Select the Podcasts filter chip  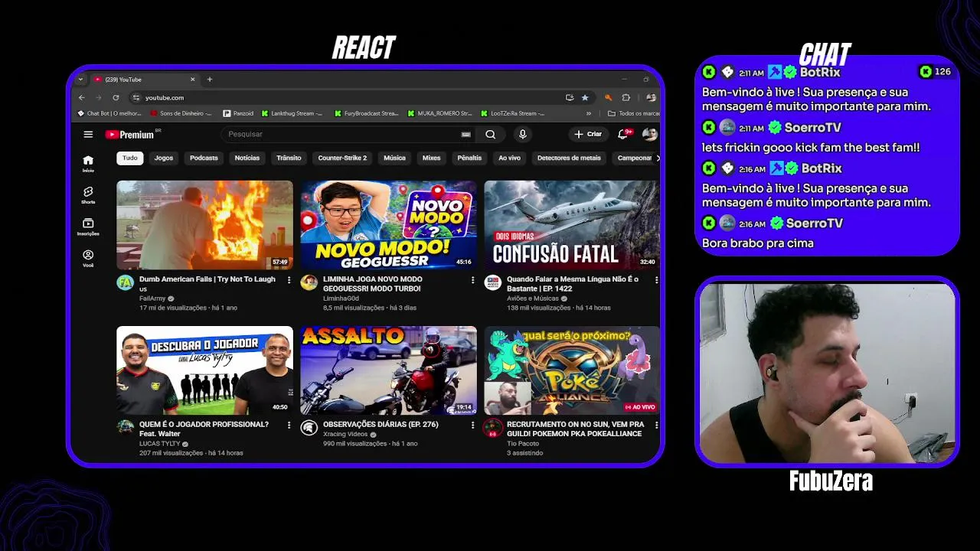pos(204,158)
